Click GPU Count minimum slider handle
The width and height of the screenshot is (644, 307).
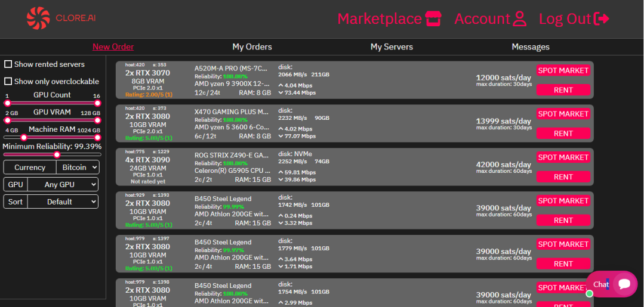tap(7, 103)
